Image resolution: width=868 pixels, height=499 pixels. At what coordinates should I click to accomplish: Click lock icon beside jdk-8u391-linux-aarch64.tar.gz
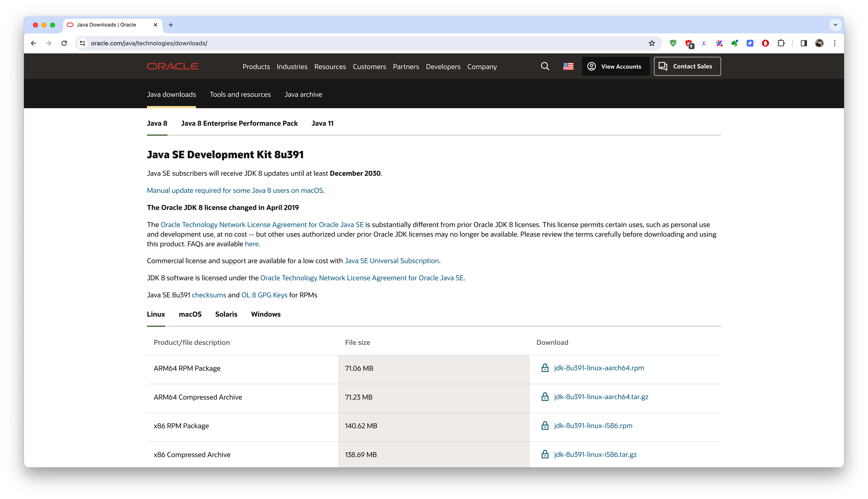point(545,397)
